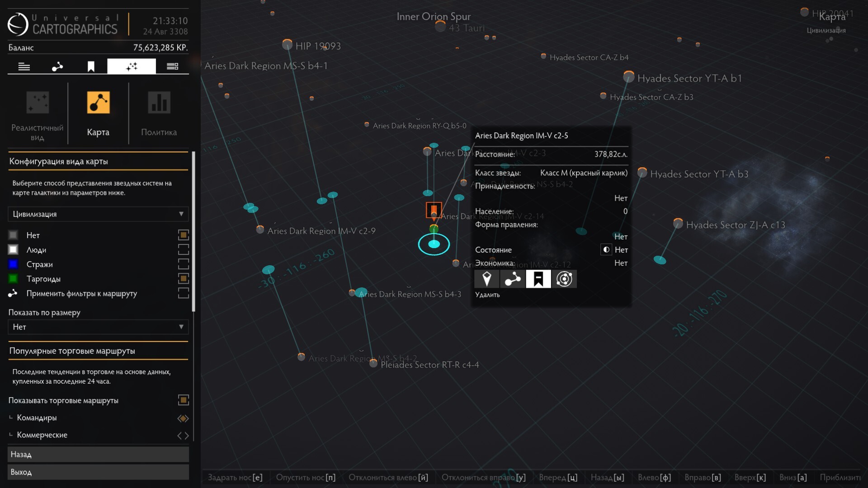Toggle the Стражи filter checkbox

183,263
